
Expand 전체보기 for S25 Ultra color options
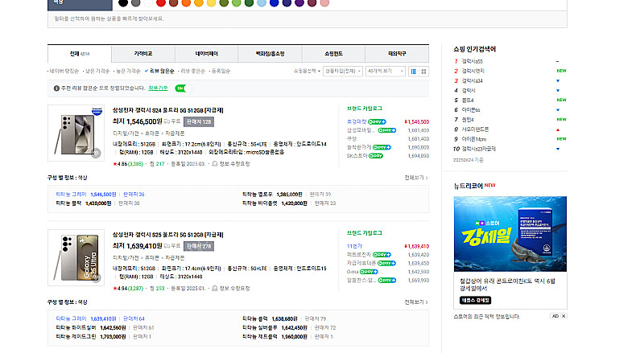pos(416,302)
